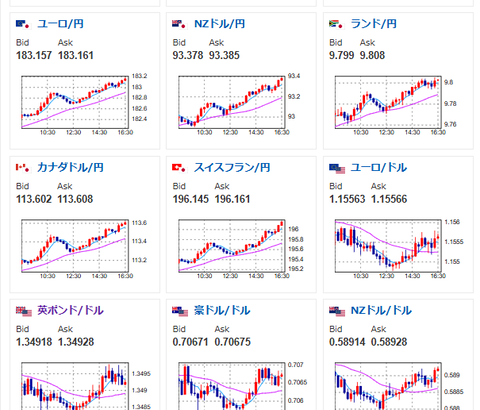Screen dimensions: 480x410
Task: Open the 英ポンド/ドル pair link
Action: 70,310
